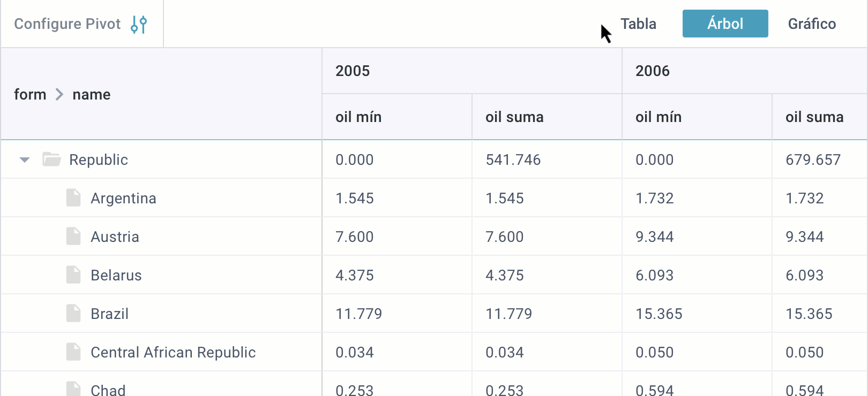Switch to the Tabla view
The width and height of the screenshot is (868, 396).
[x=638, y=24]
